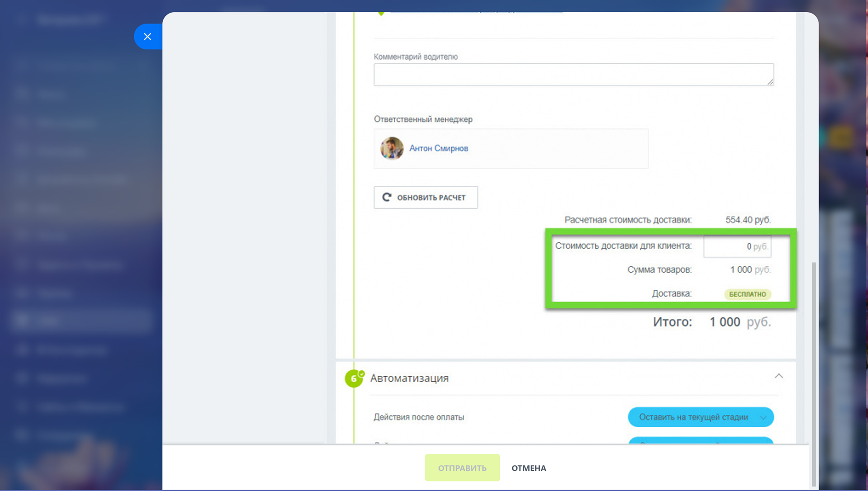
Task: Click Антон Смирнов avatar photo
Action: pyautogui.click(x=392, y=148)
